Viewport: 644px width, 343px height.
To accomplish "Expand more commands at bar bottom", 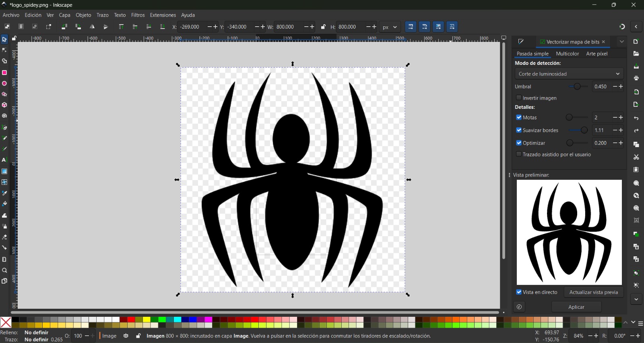I will pyautogui.click(x=636, y=299).
